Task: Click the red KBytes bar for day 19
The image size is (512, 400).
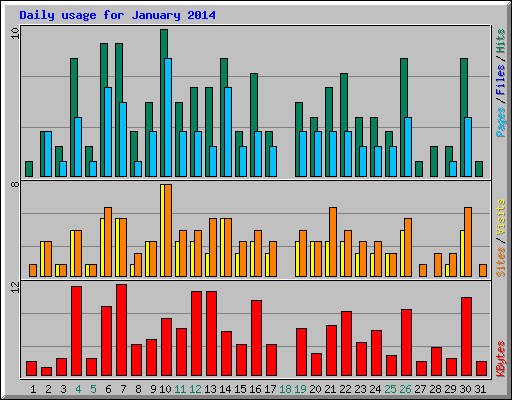Action: (301, 352)
